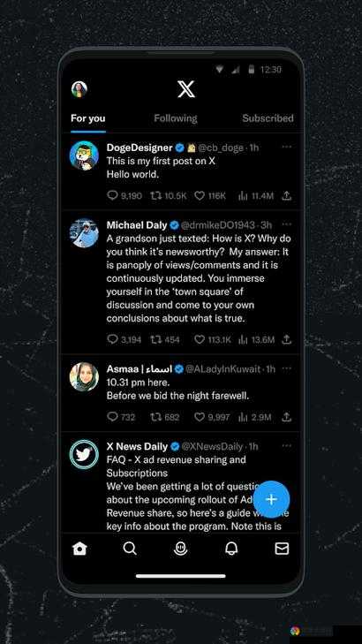Open your profile avatar at top left

tap(79, 89)
